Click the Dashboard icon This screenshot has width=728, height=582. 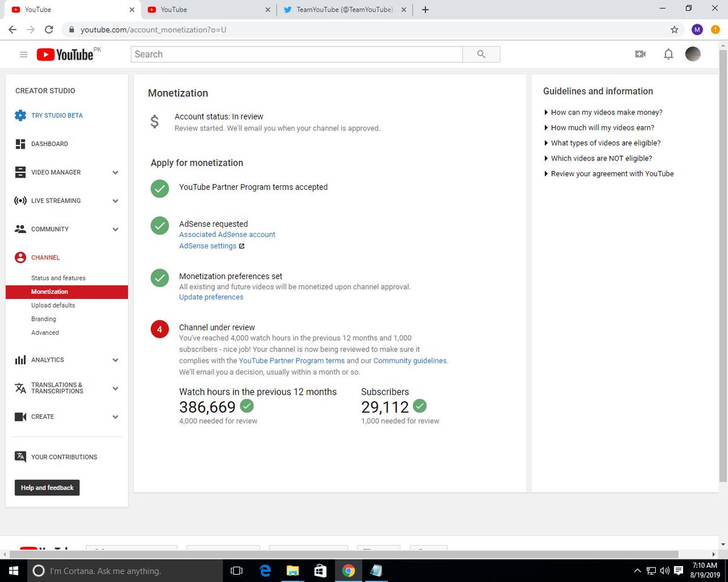click(20, 144)
